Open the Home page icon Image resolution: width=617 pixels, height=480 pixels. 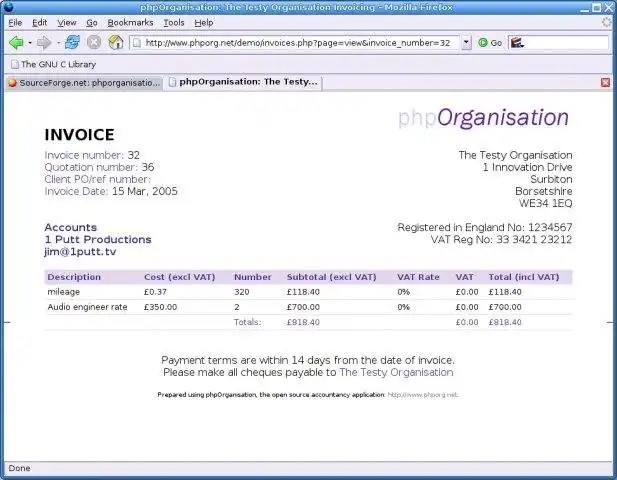coord(116,42)
